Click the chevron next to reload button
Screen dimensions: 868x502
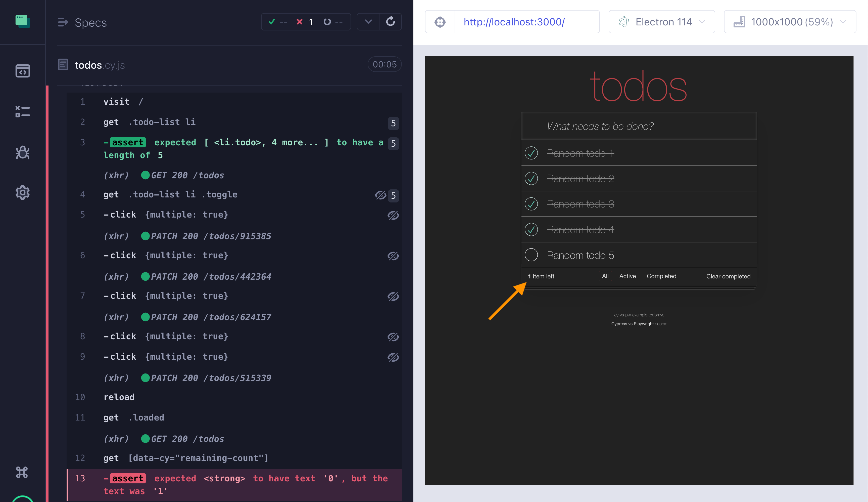click(368, 22)
